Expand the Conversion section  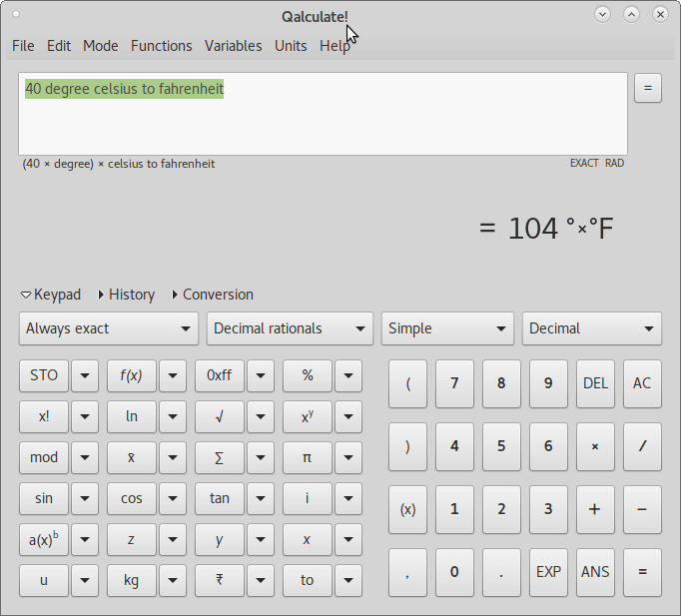pos(213,295)
